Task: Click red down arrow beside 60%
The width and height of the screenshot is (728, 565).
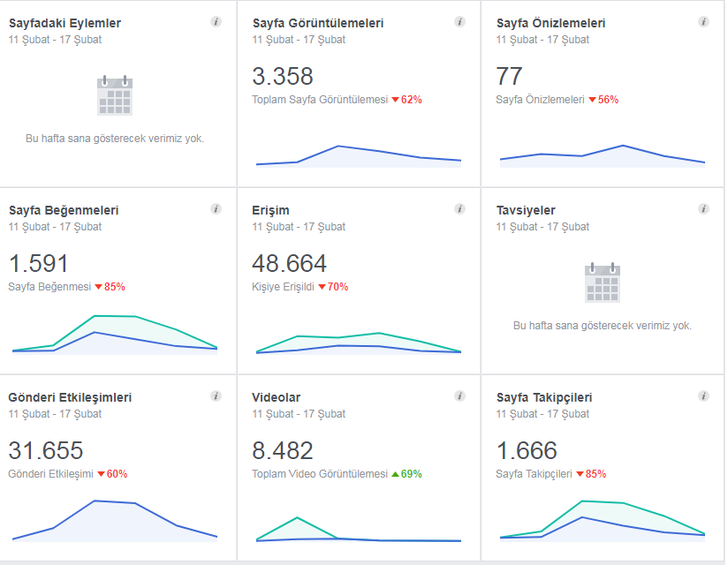Action: 101,474
